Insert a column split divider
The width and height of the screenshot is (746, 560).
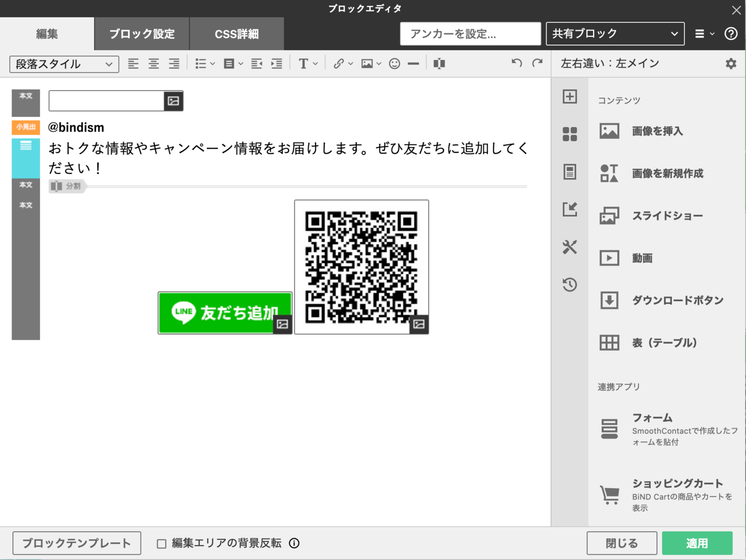pos(439,64)
